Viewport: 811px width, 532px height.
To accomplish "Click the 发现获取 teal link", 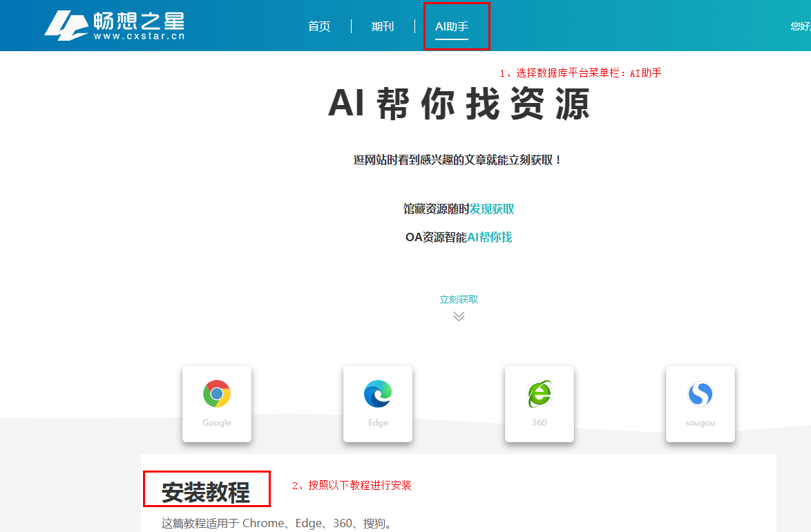I will [x=492, y=209].
